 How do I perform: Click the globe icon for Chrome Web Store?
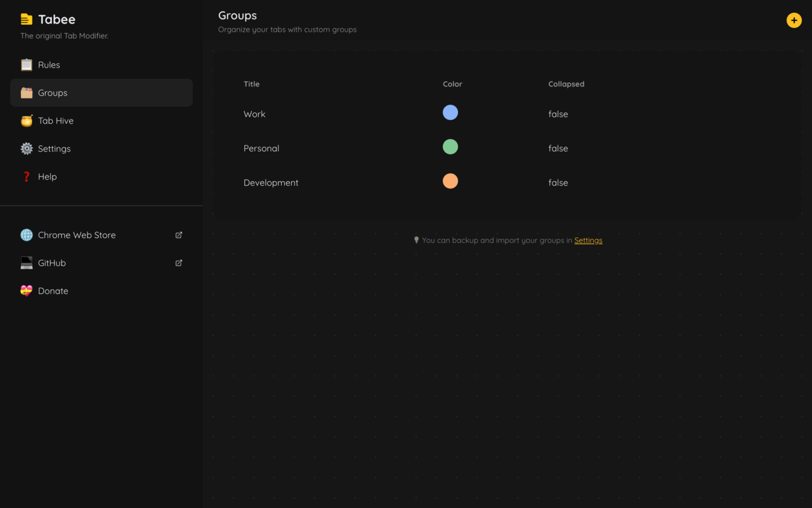coord(26,234)
